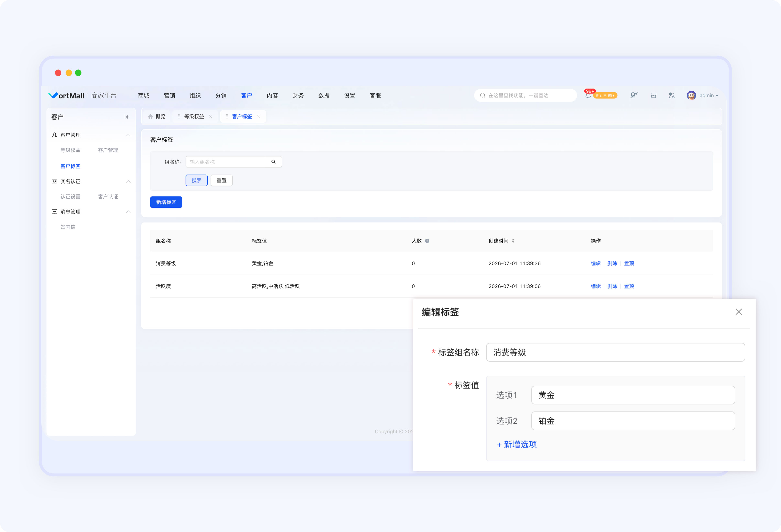Click the storefront icon in header
This screenshot has height=532, width=781.
653,95
